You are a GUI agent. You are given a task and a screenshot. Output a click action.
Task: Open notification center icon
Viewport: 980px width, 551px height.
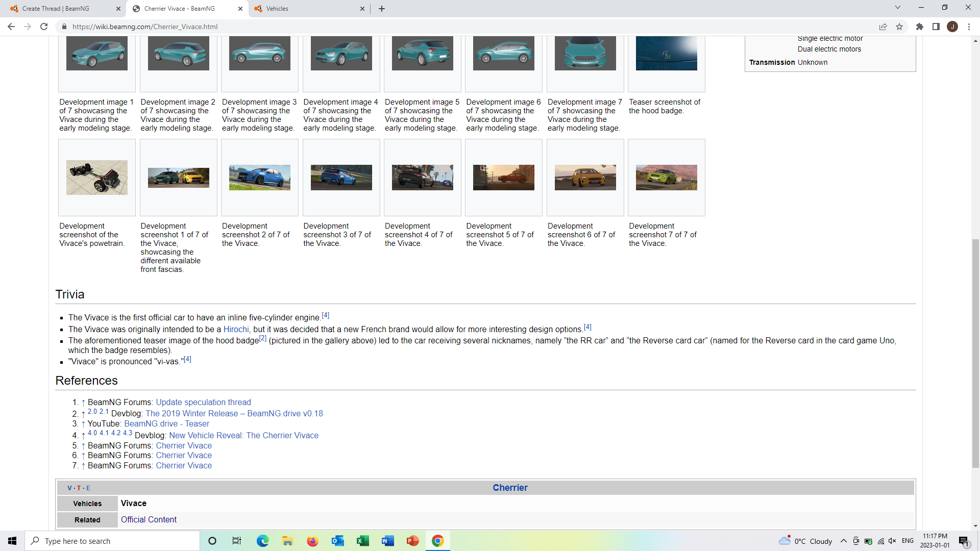(x=964, y=541)
